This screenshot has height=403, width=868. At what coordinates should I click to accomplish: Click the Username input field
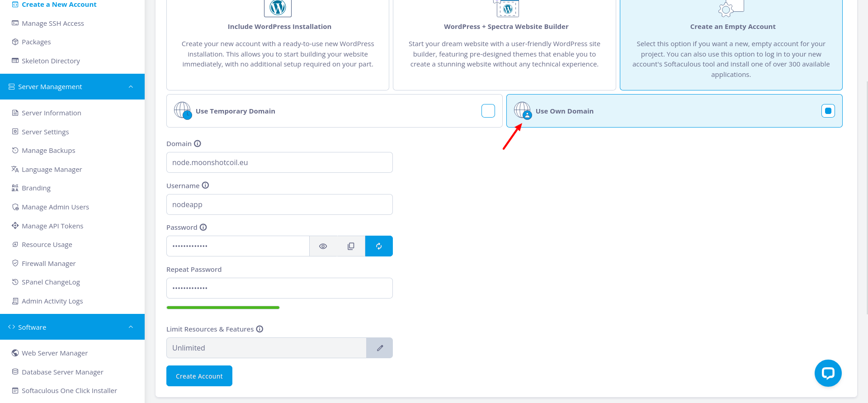[x=279, y=204]
